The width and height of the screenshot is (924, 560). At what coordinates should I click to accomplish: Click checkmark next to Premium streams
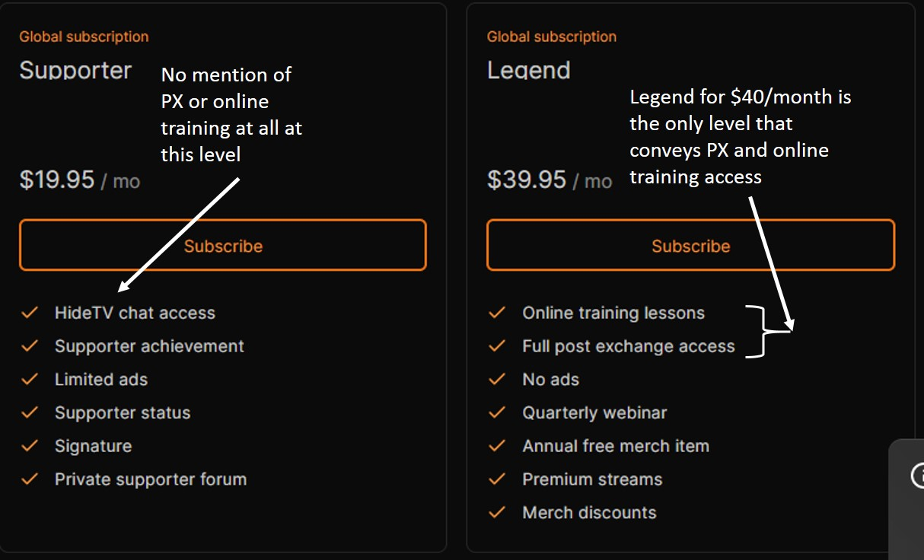(497, 479)
